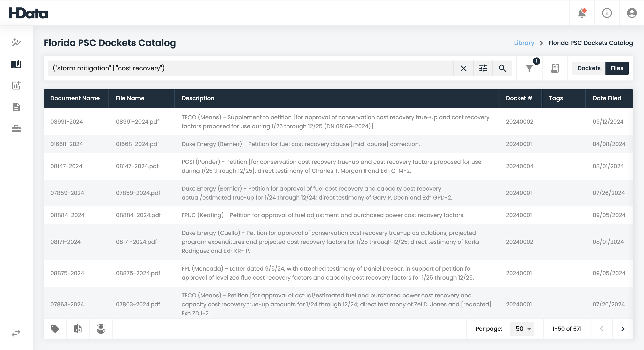
Task: Go to the next results page
Action: click(x=623, y=329)
